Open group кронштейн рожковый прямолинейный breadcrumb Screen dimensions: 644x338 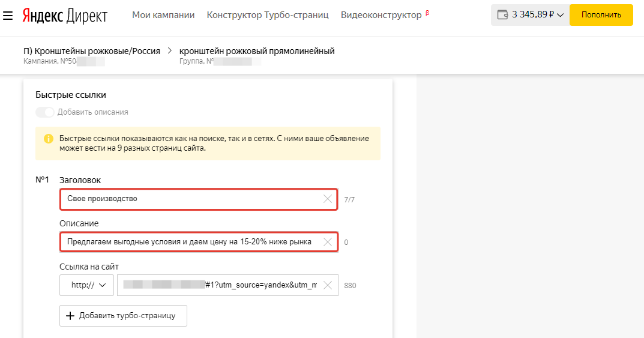pyautogui.click(x=257, y=51)
